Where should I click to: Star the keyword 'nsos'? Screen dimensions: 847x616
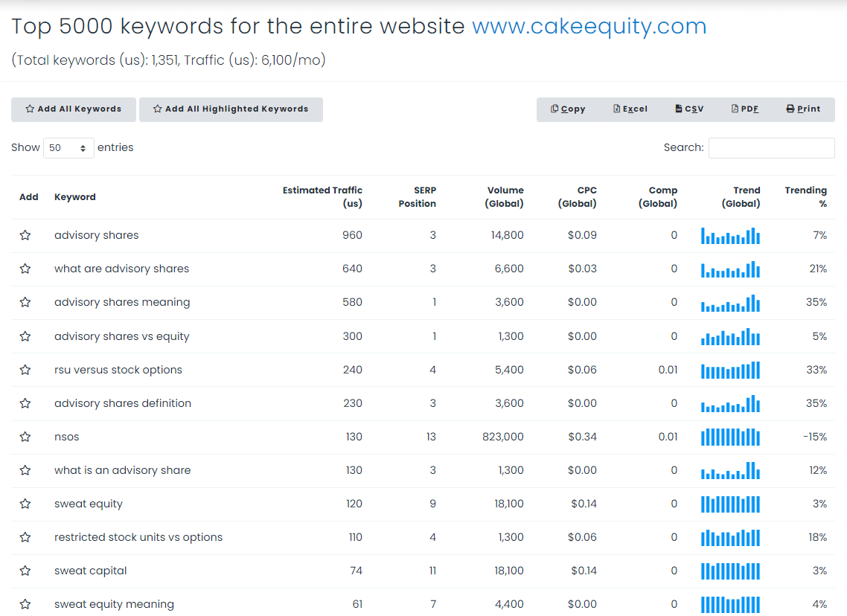25,437
